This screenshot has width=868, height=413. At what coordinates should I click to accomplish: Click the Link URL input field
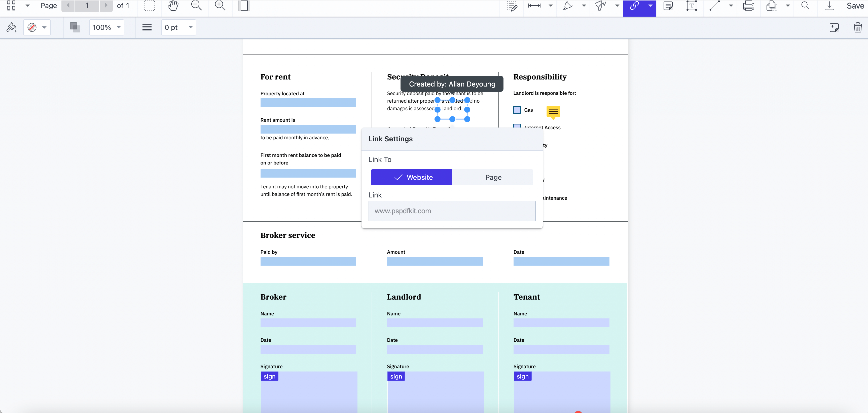(x=452, y=211)
